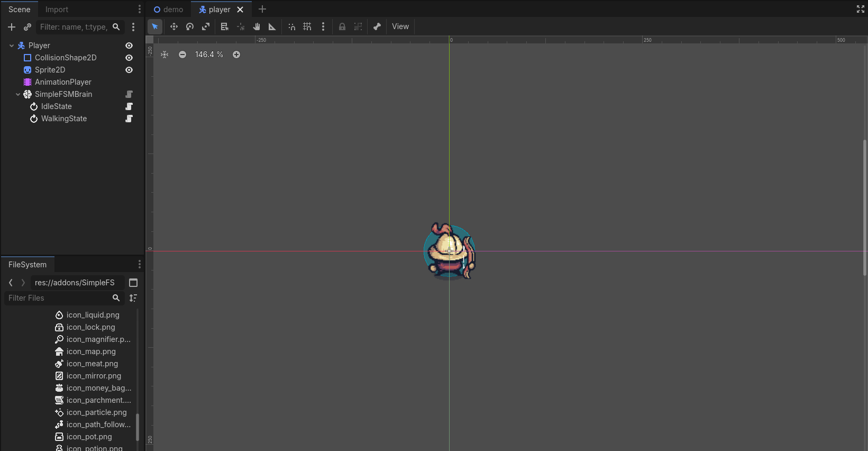This screenshot has height=451, width=868.
Task: Reset zoom at 146.4 %
Action: coord(209,55)
